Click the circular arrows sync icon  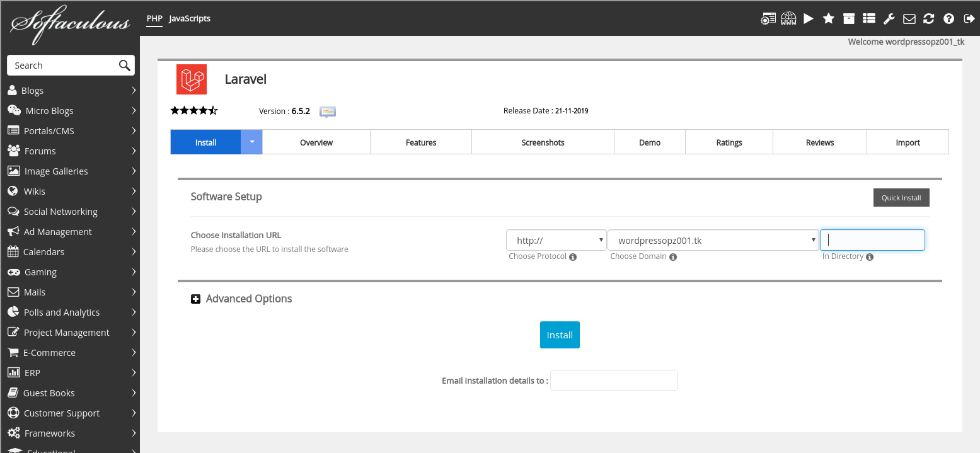928,19
